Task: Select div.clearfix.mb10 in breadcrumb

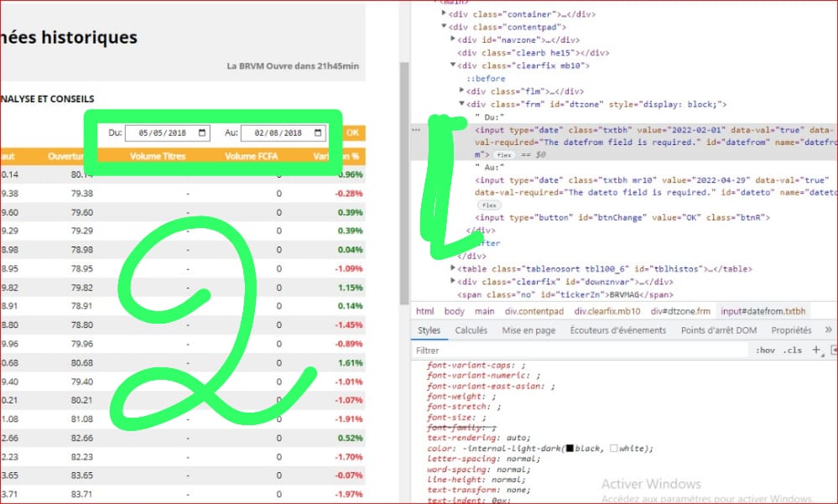Action: pos(606,311)
